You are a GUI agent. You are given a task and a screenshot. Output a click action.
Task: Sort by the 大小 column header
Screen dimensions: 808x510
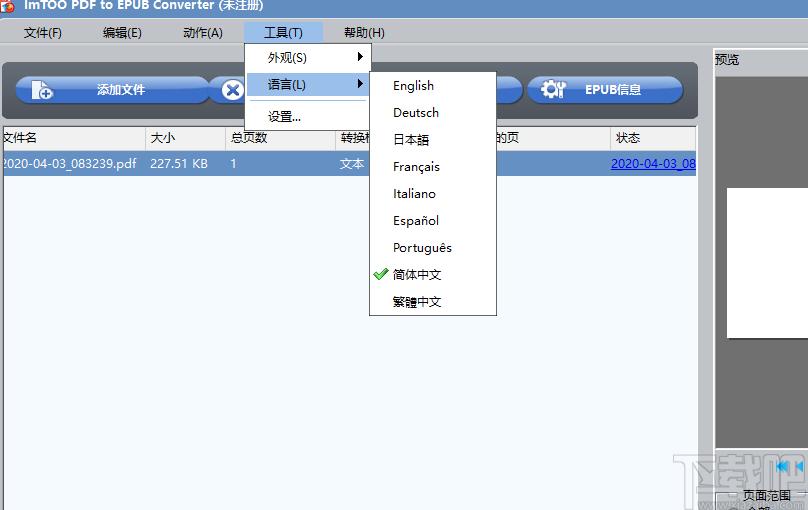pyautogui.click(x=186, y=138)
